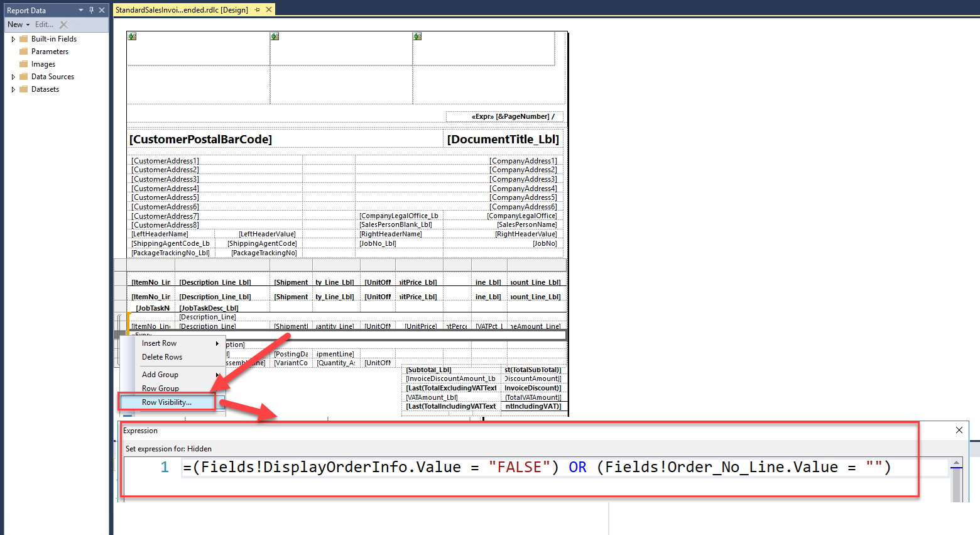Select the [DocumentTitle_Lbl] textbox
The image size is (980, 535).
coord(503,139)
